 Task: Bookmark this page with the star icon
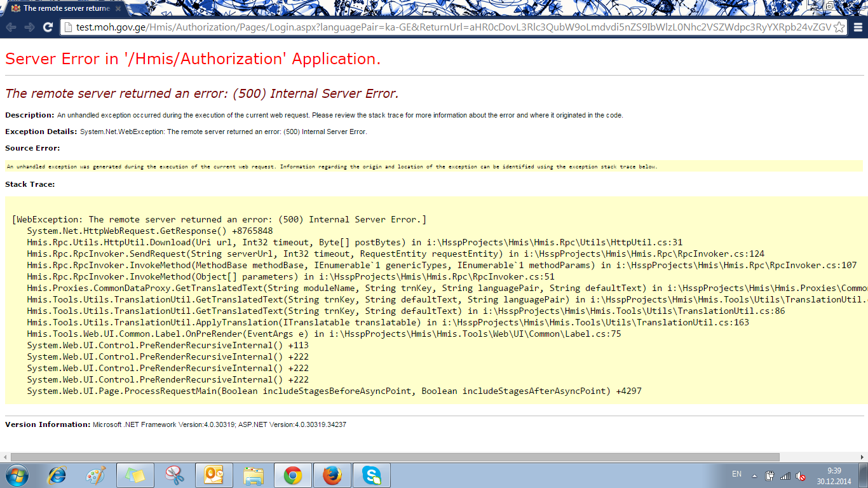(x=839, y=27)
